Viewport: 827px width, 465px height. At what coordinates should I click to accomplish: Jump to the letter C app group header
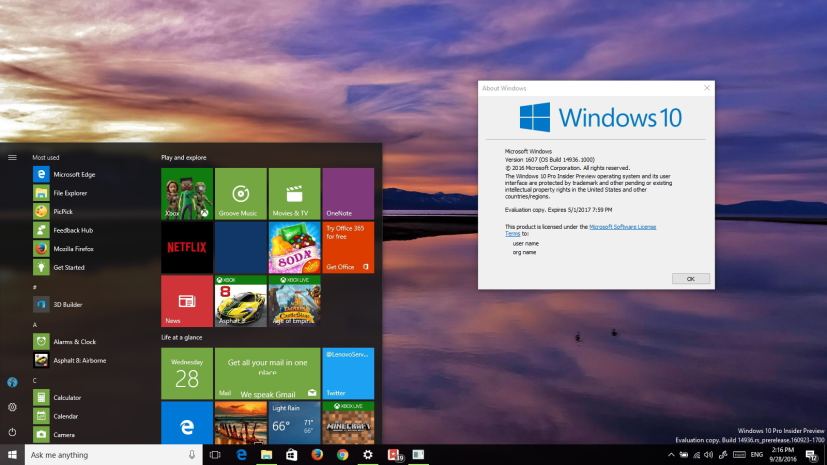click(x=35, y=381)
